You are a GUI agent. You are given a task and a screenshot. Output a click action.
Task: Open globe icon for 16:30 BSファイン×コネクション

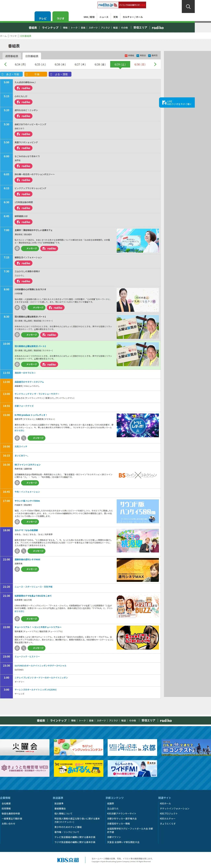[x=17, y=483]
